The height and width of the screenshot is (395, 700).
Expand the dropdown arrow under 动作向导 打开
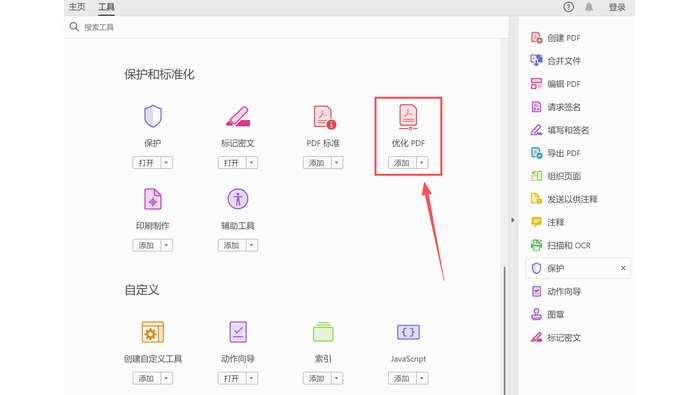click(251, 378)
